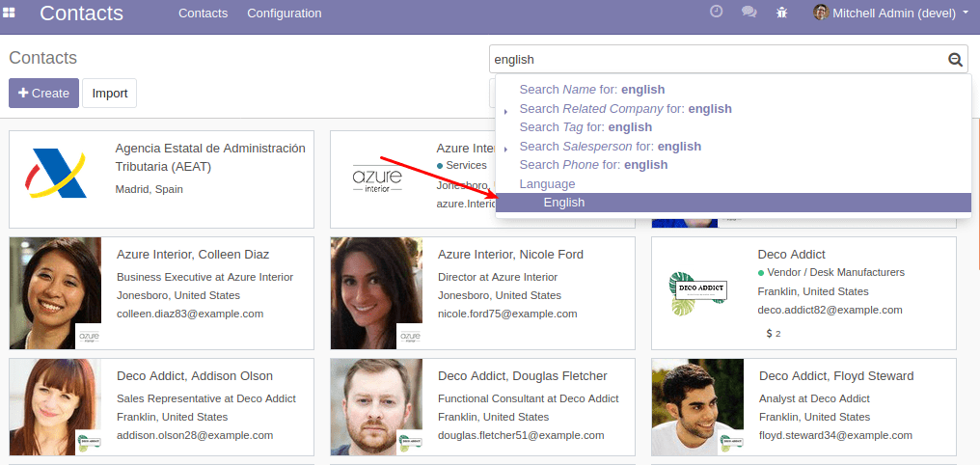
Task: Click deco.addict82@example.com email
Action: [x=830, y=310]
